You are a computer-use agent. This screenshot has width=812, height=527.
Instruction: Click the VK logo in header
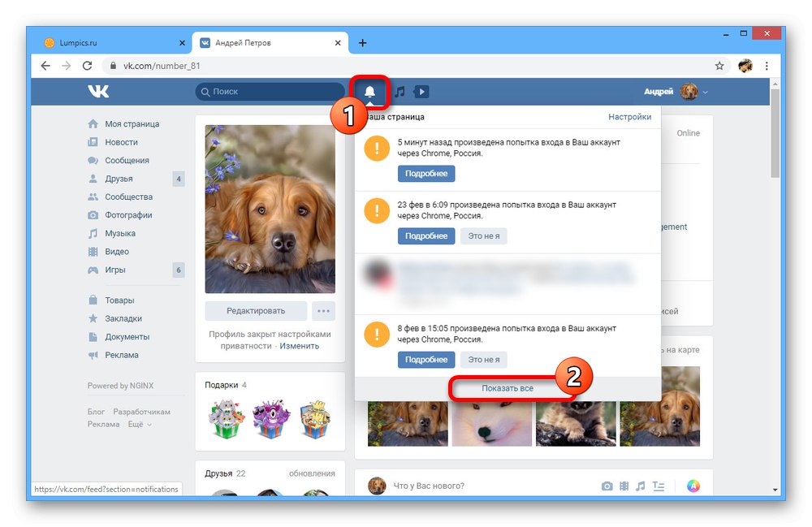[x=98, y=91]
